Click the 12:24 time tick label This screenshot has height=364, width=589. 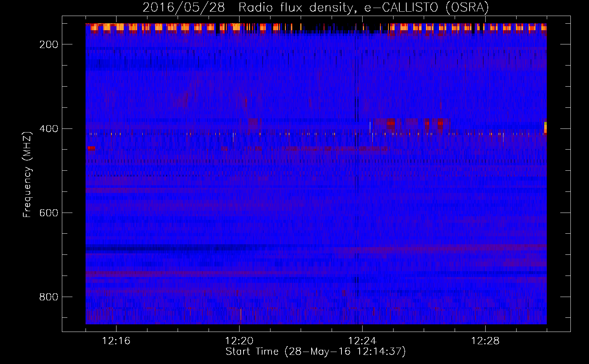362,341
